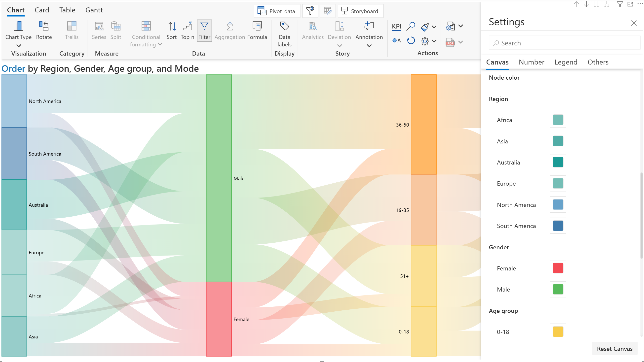Expand the gear settings dropdown arrow
This screenshot has height=362, width=644.
coord(434,41)
